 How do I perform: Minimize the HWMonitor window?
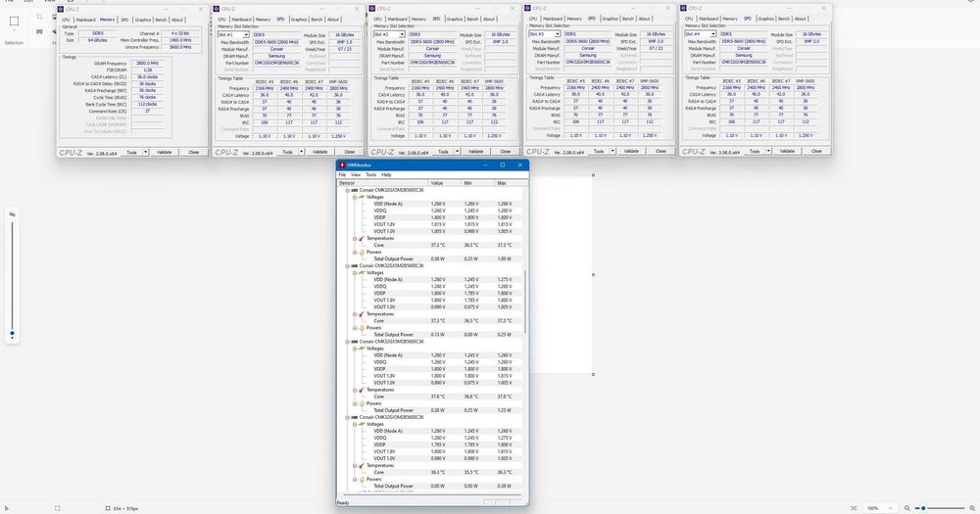click(x=485, y=164)
